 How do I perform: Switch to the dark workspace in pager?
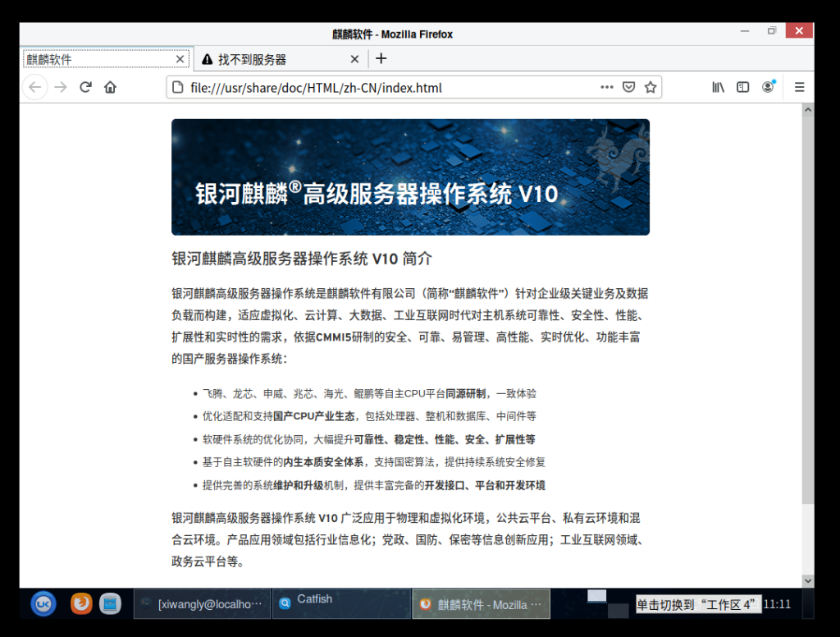(619, 610)
